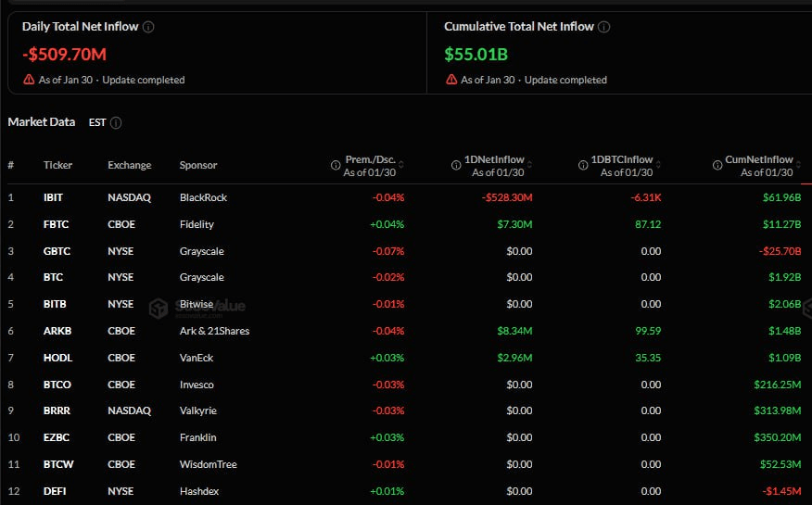The image size is (812, 505).
Task: Click VanEck sponsor cell
Action: tap(197, 358)
